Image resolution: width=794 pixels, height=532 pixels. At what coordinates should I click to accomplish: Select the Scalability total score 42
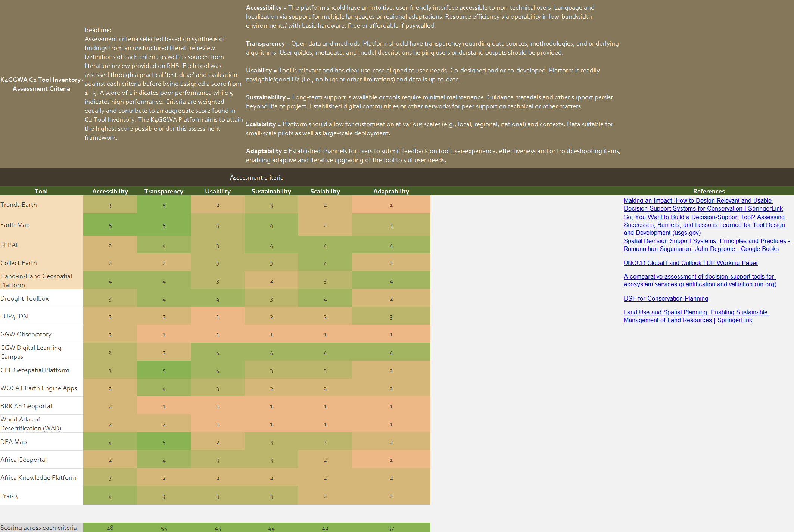(x=325, y=528)
